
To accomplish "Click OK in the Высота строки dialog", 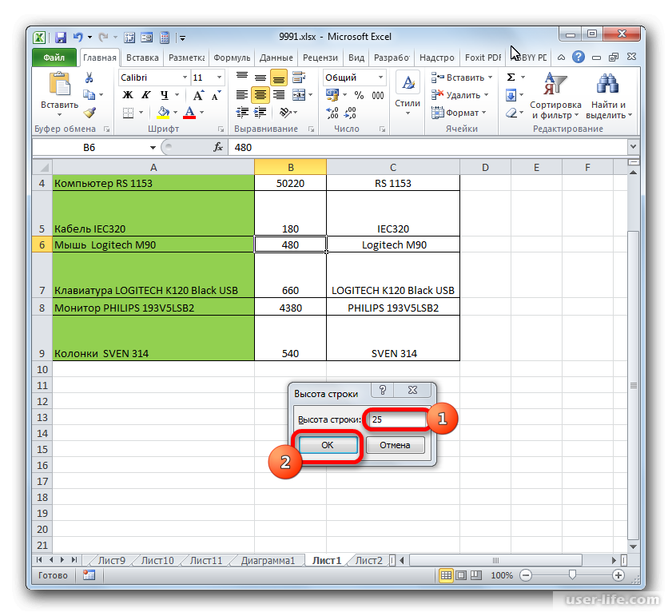I will pos(328,445).
